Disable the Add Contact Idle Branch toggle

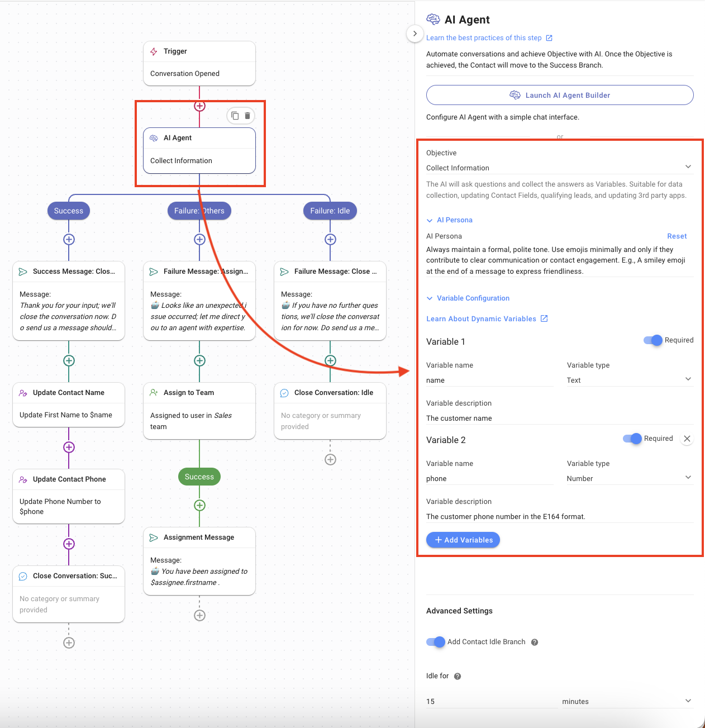tap(436, 642)
